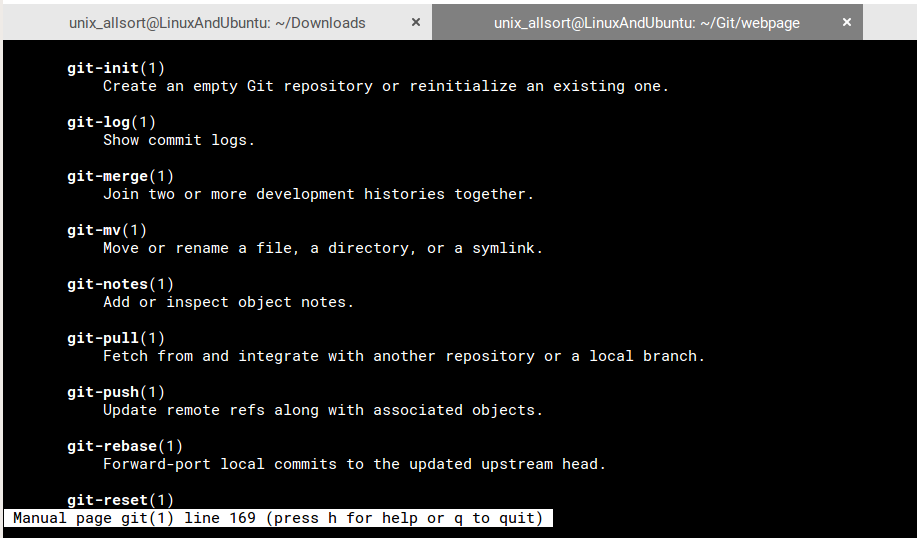Click the 'Show commit logs.' line

tap(179, 140)
